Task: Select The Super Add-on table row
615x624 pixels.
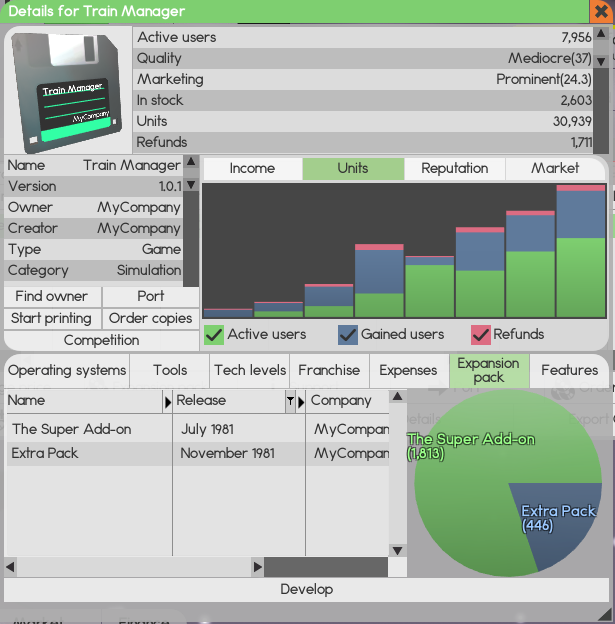Action: [x=86, y=429]
